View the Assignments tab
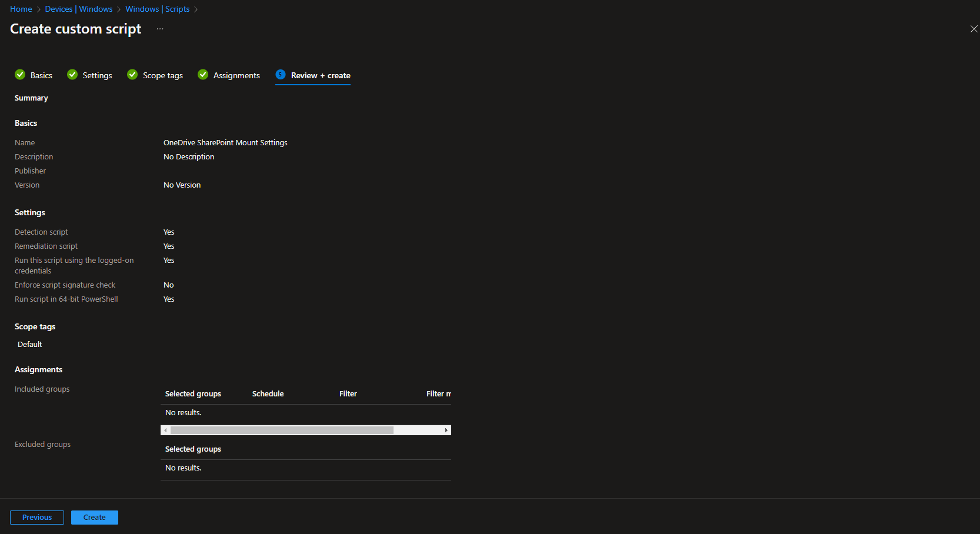Viewport: 980px width, 534px height. click(x=236, y=75)
